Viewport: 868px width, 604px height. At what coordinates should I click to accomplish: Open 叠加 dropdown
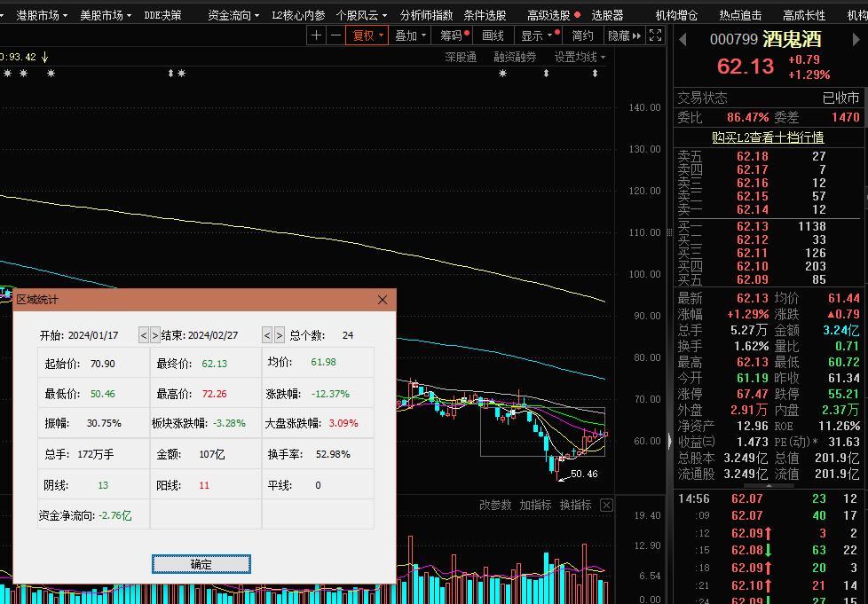[x=410, y=35]
